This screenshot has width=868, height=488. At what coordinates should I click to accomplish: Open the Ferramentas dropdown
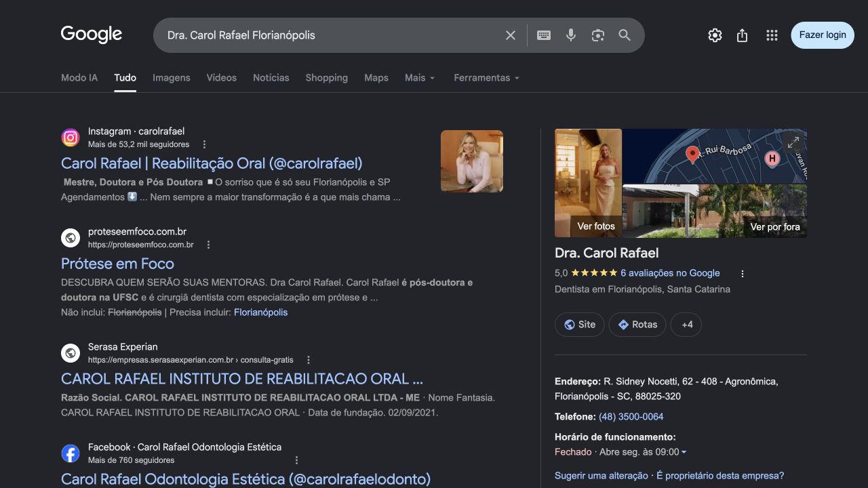[487, 78]
